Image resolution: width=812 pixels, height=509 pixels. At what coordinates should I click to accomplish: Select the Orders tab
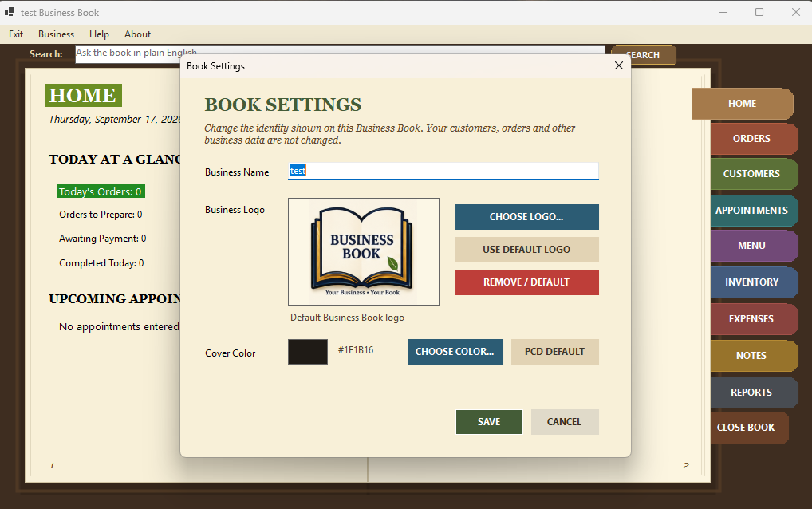point(754,139)
